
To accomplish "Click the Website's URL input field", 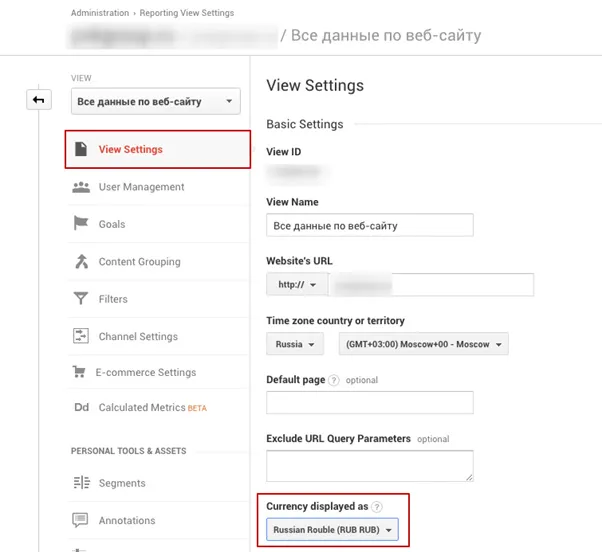I will [431, 284].
